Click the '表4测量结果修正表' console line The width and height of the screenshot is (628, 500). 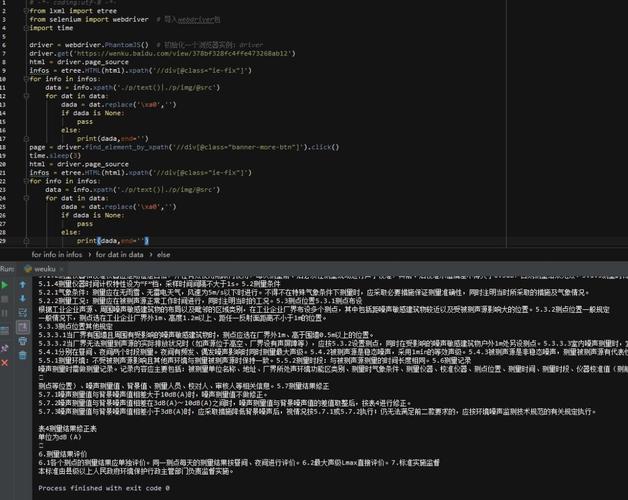pos(67,428)
